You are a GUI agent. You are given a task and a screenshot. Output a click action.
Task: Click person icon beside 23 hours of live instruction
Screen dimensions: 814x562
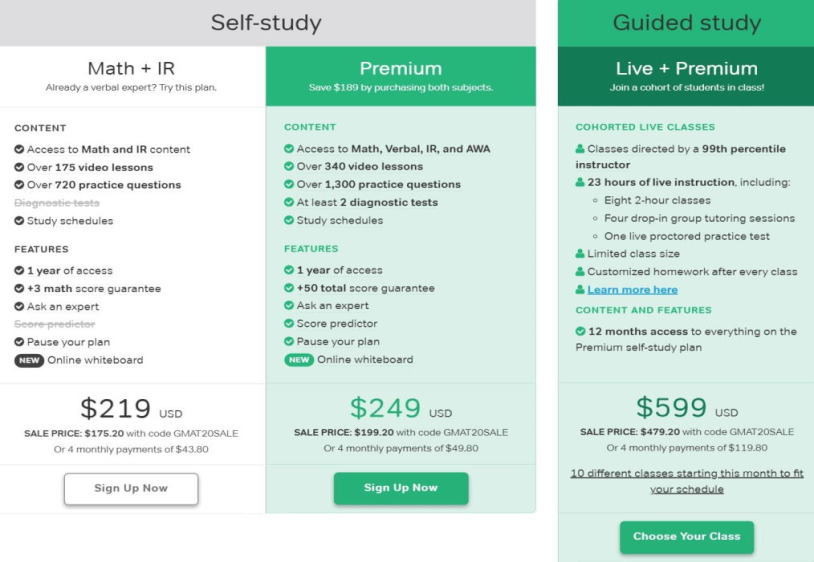point(580,182)
